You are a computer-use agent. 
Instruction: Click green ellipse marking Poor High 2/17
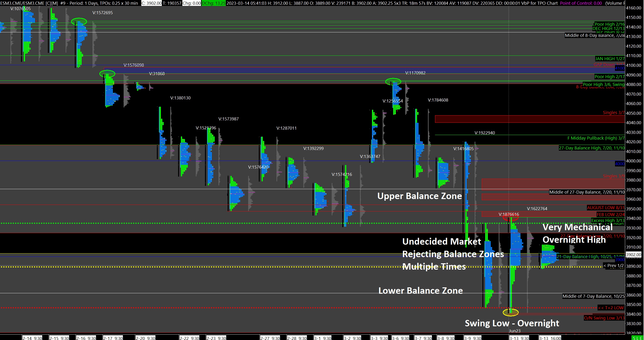click(107, 74)
